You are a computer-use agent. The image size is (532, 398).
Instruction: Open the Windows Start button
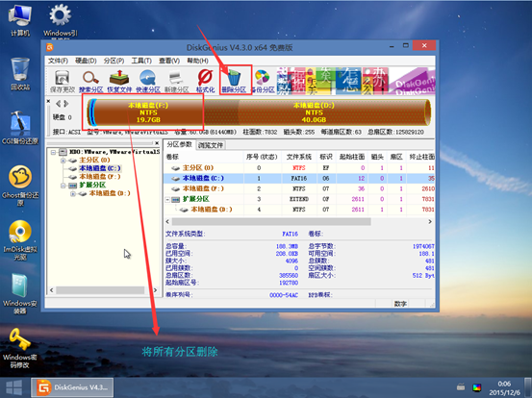[x=13, y=387]
